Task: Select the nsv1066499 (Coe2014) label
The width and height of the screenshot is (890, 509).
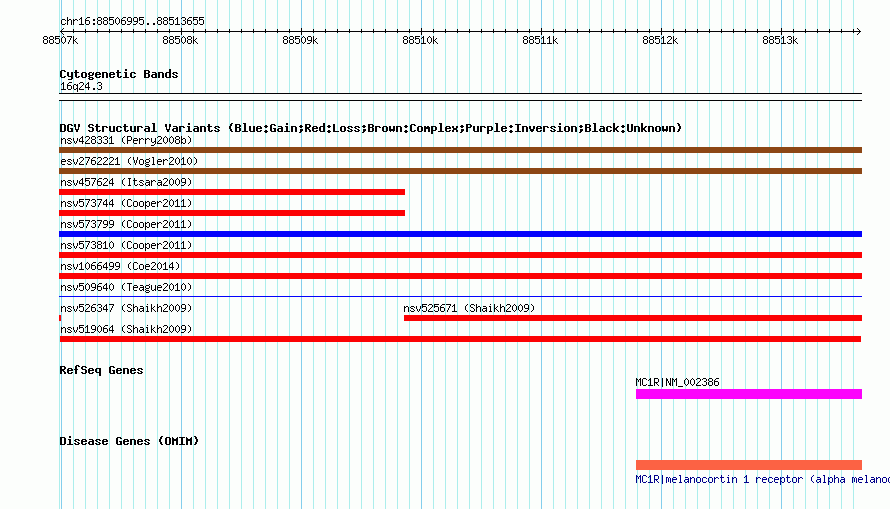Action: coord(120,266)
